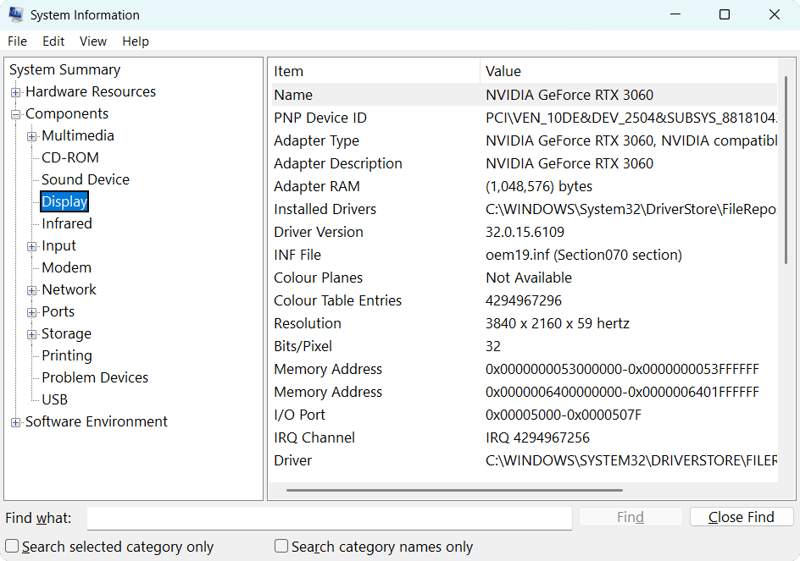Maximize the System Information window
This screenshot has height=561, width=800.
pos(724,15)
